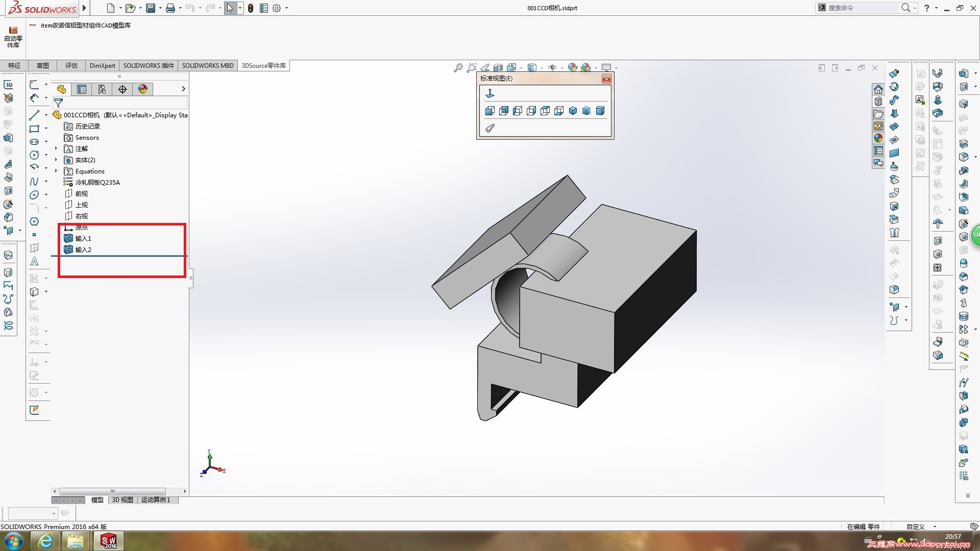Click the Normal To view icon
This screenshot has height=551, width=980.
pos(490,93)
